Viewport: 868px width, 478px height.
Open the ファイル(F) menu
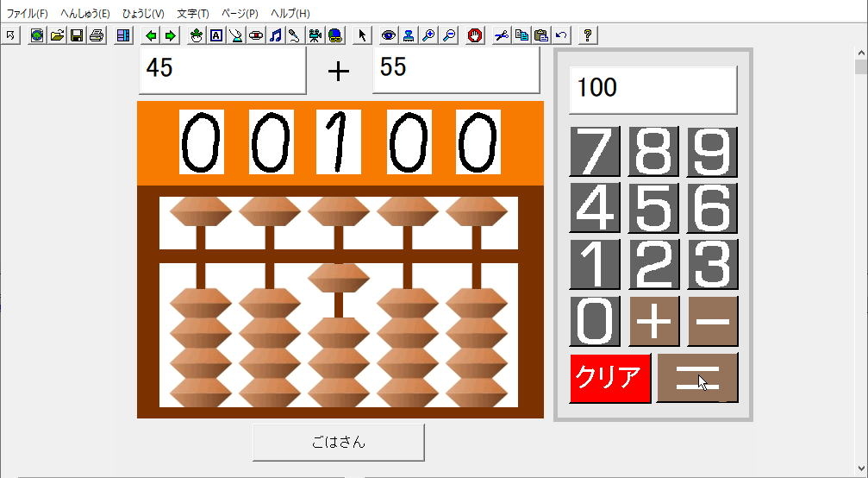tap(28, 14)
